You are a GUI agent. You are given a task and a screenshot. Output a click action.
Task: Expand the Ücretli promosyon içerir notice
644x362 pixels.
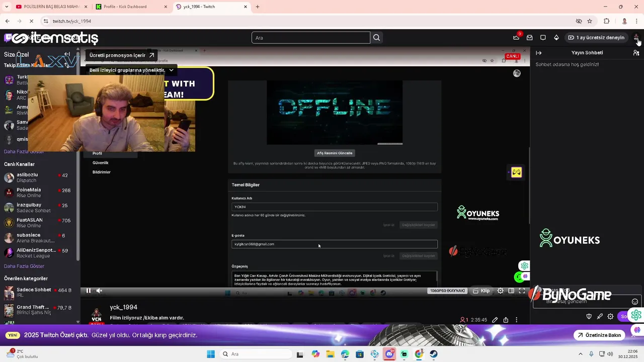122,55
